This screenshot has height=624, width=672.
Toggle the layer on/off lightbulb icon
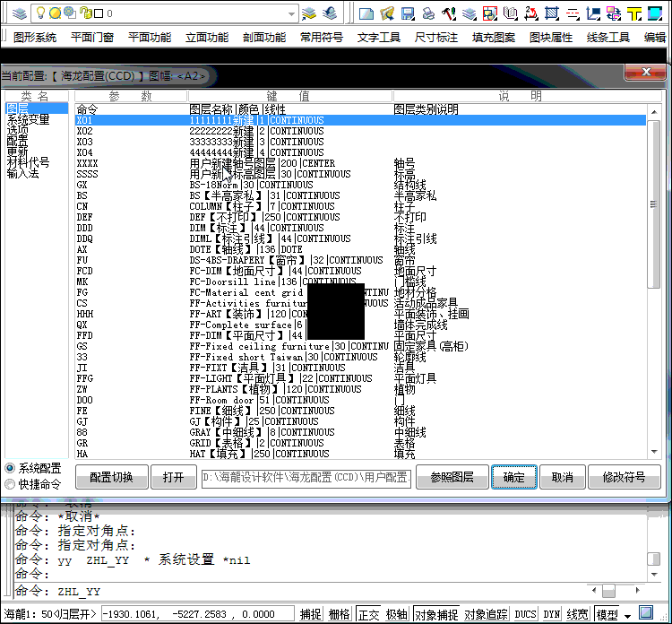click(40, 13)
